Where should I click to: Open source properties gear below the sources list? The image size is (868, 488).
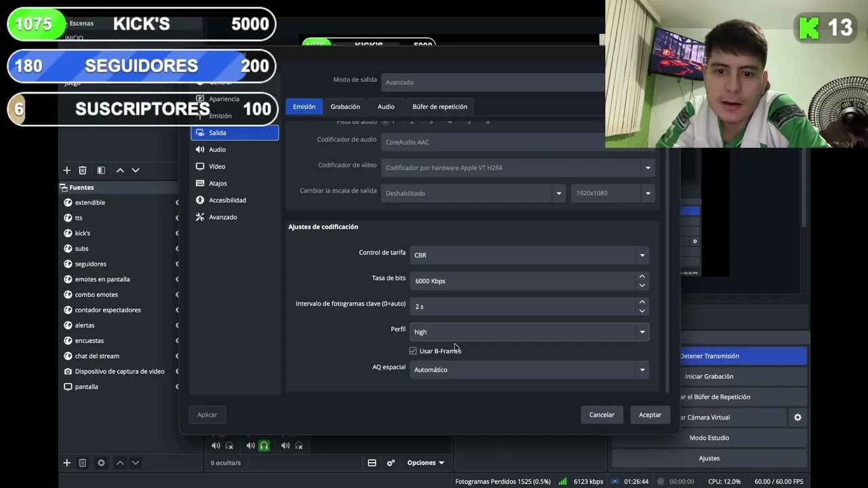(101, 463)
